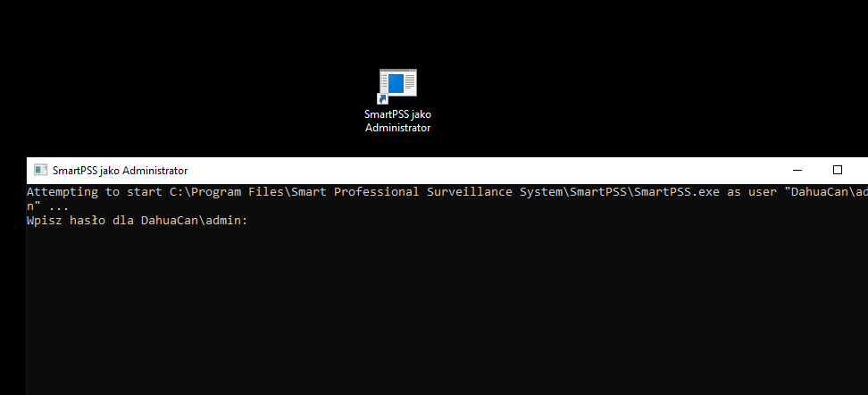
Task: Click "Smart Professional Surveillance System" in the path
Action: (x=423, y=192)
